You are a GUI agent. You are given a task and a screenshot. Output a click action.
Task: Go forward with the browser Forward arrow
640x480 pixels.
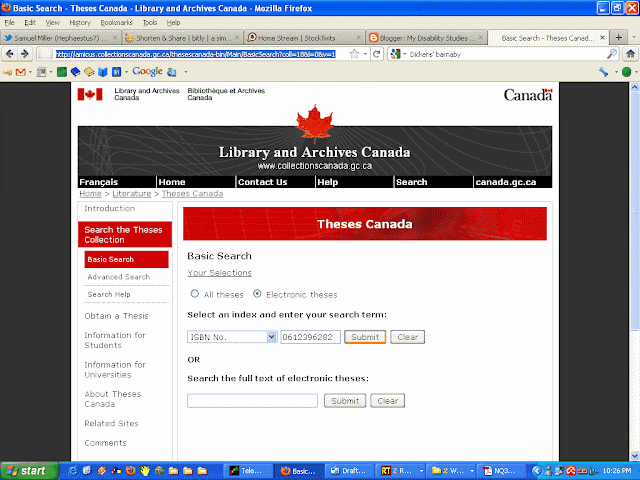click(x=24, y=54)
